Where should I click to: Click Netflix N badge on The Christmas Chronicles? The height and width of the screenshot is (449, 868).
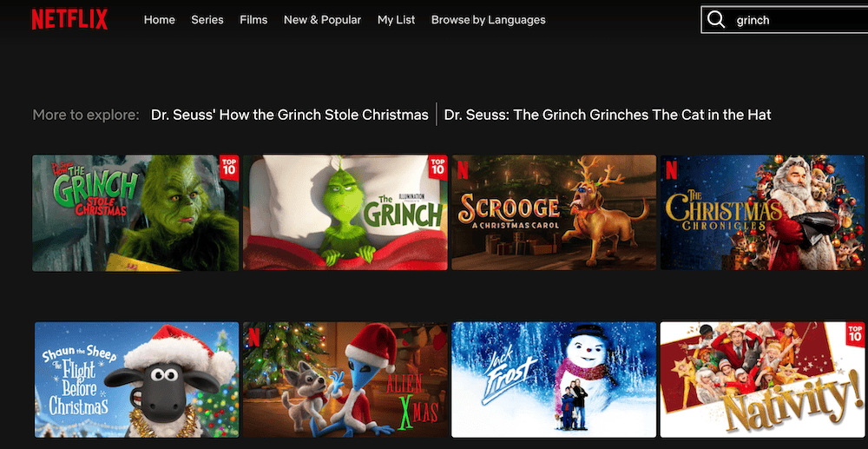point(671,170)
